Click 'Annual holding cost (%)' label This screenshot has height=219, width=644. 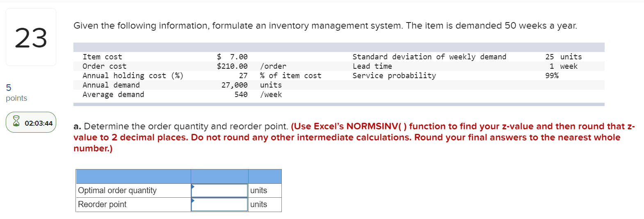133,76
